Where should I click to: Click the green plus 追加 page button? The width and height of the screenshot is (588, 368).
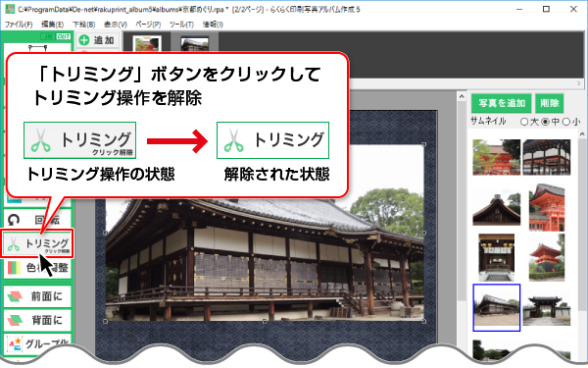click(97, 40)
